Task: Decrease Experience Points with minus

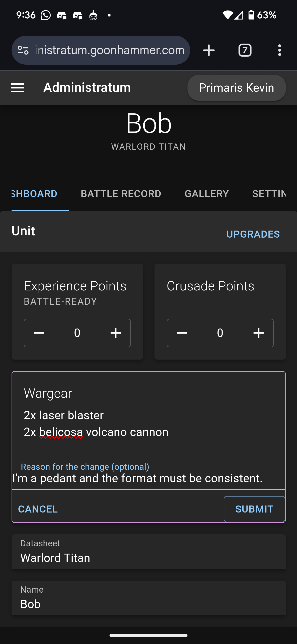Action: click(x=39, y=333)
